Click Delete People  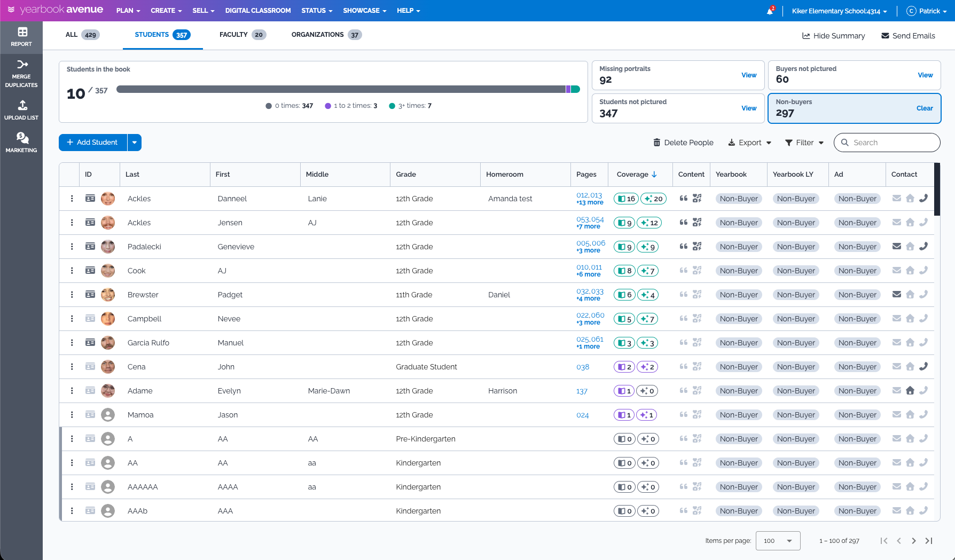point(683,143)
